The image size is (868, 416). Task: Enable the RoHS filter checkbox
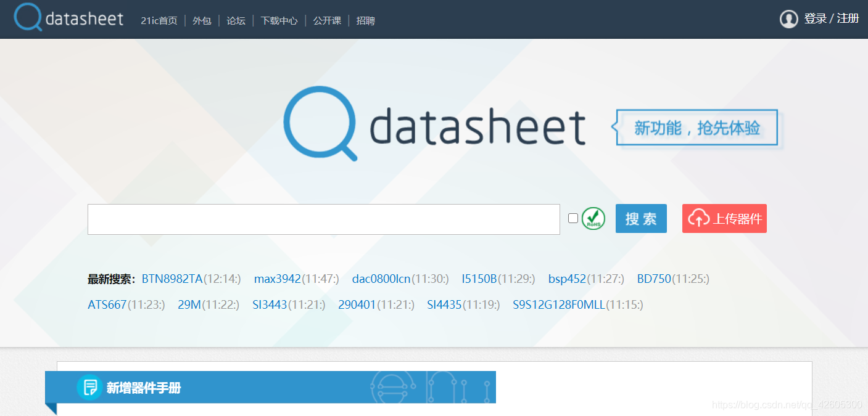pyautogui.click(x=573, y=218)
